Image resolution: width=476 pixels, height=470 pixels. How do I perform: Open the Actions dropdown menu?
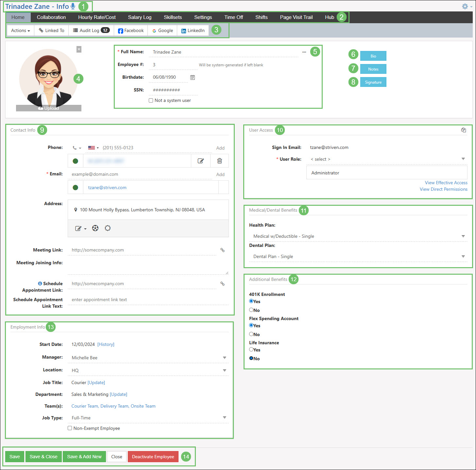click(x=20, y=30)
